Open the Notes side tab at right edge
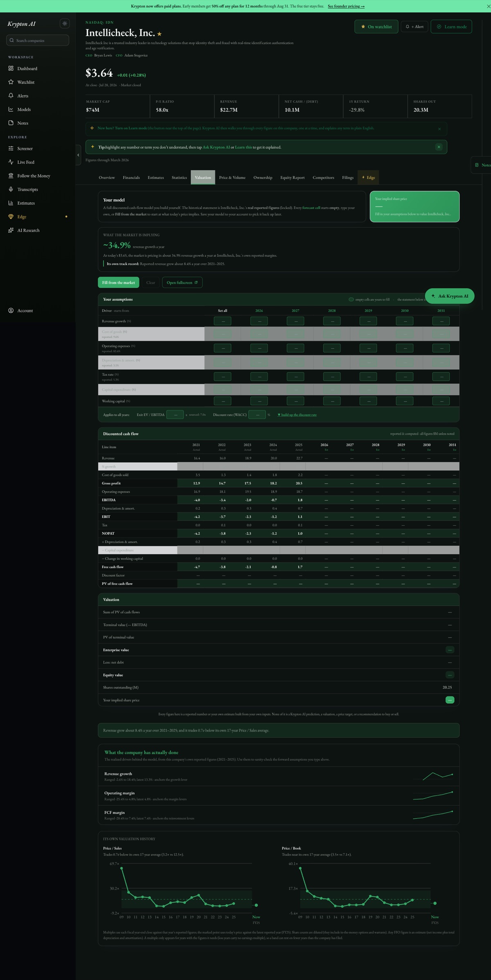The width and height of the screenshot is (491, 980). click(x=482, y=165)
